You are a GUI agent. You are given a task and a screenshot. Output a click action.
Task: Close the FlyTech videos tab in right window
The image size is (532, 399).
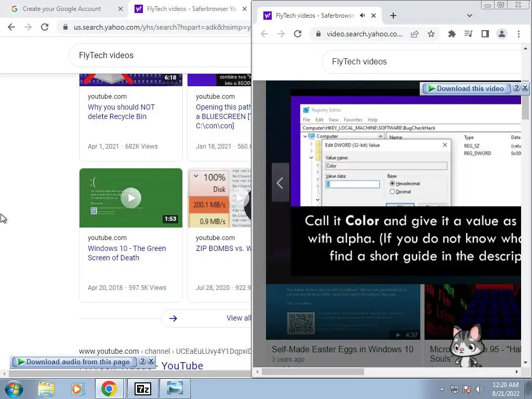pos(374,16)
